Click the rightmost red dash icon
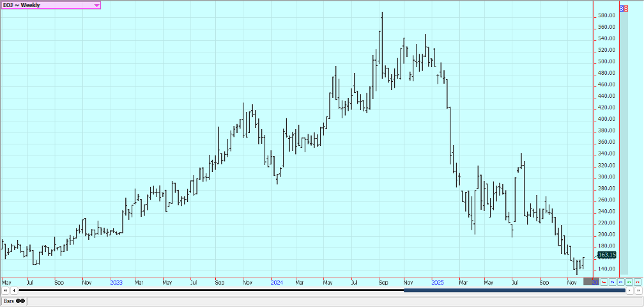Screen dimensions: 644x307 pyautogui.click(x=638, y=281)
